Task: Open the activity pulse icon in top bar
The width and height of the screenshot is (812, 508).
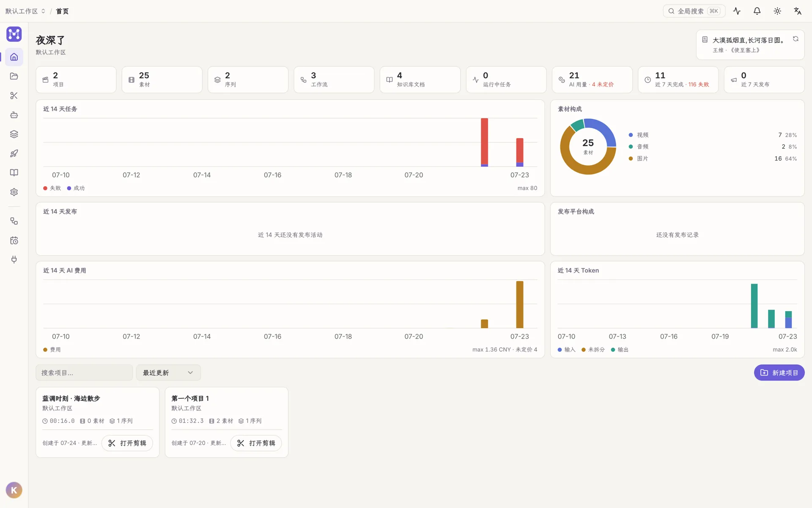Action: coord(737,11)
